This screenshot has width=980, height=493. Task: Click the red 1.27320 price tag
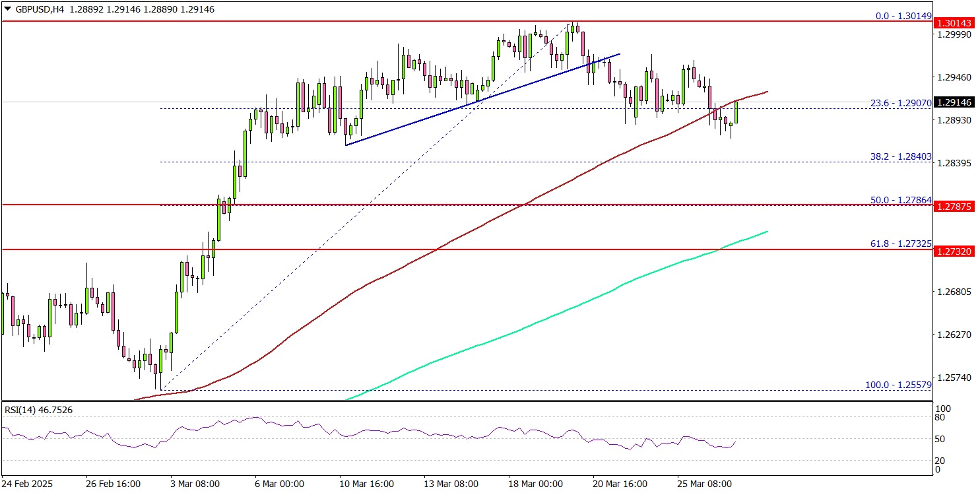coord(956,251)
